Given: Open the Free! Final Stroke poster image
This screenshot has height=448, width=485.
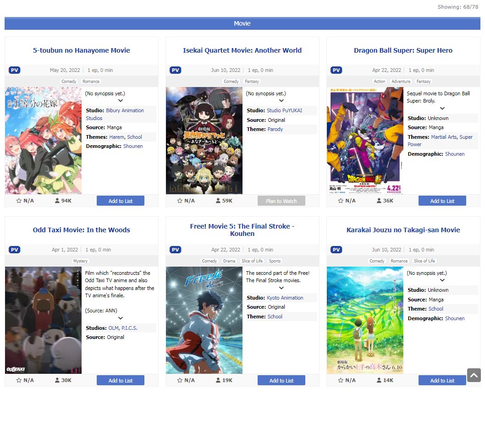Looking at the screenshot, I should (x=204, y=320).
